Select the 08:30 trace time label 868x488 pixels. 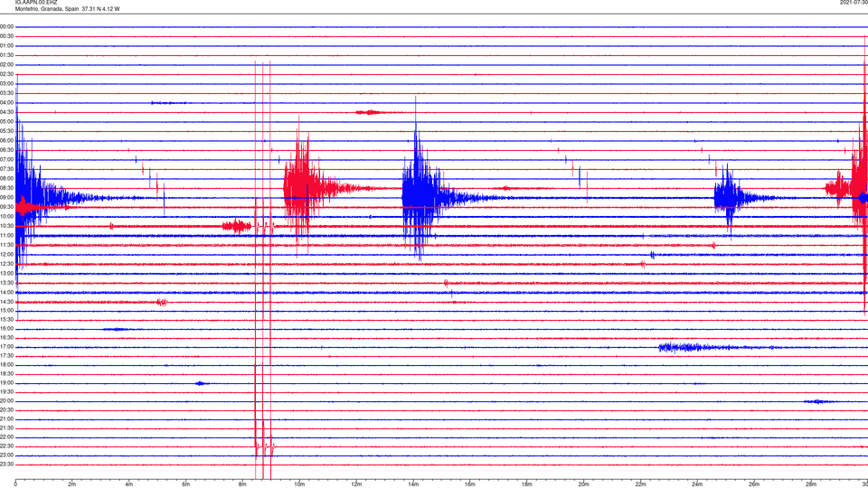(6, 188)
